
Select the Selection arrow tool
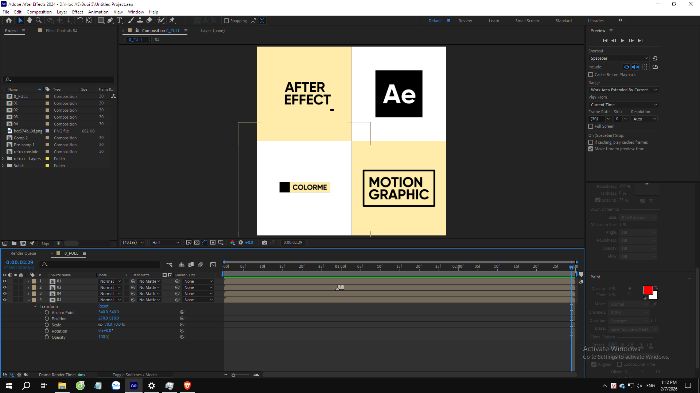click(x=20, y=21)
